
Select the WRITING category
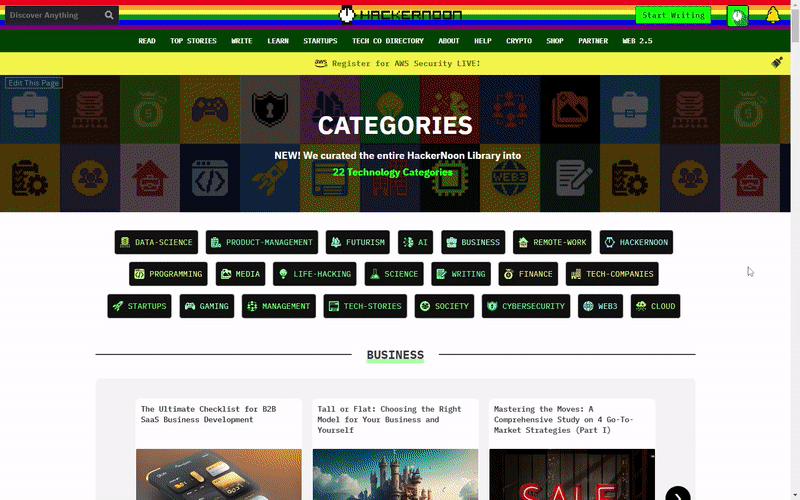461,274
